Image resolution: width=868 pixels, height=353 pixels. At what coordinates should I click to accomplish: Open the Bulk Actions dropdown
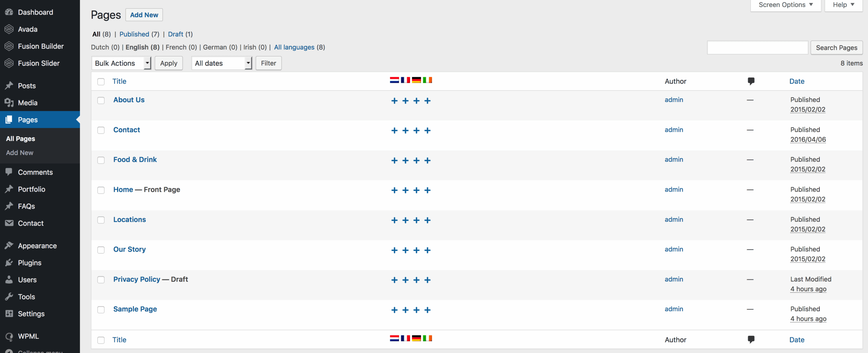pos(121,63)
